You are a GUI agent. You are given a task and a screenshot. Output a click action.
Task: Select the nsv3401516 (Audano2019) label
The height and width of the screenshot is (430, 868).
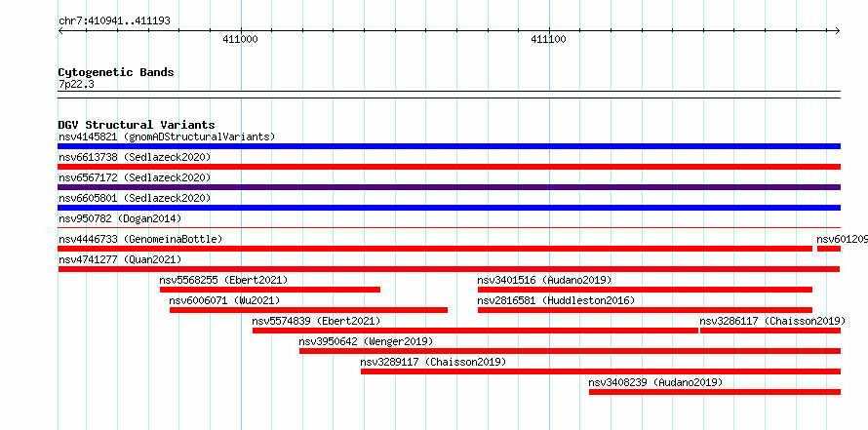[x=545, y=280]
